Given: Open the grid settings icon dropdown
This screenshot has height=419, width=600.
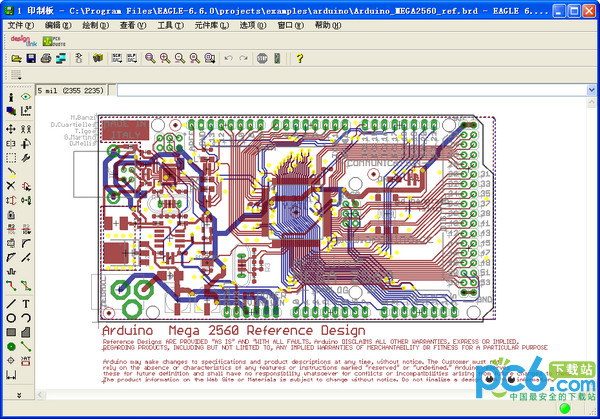Looking at the screenshot, I should click(x=16, y=75).
